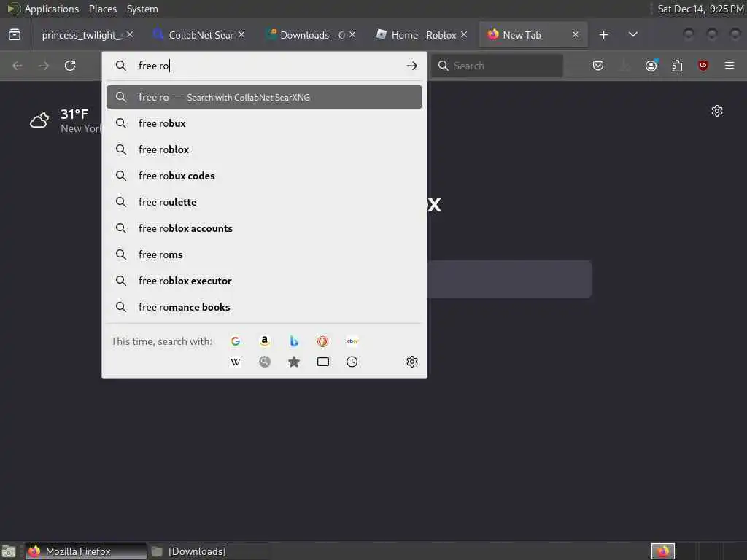Open Firefox View icon
The width and height of the screenshot is (747, 560).
(15, 35)
